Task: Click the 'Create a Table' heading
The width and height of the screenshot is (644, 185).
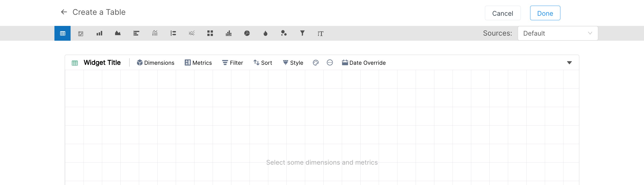Action: (x=99, y=12)
